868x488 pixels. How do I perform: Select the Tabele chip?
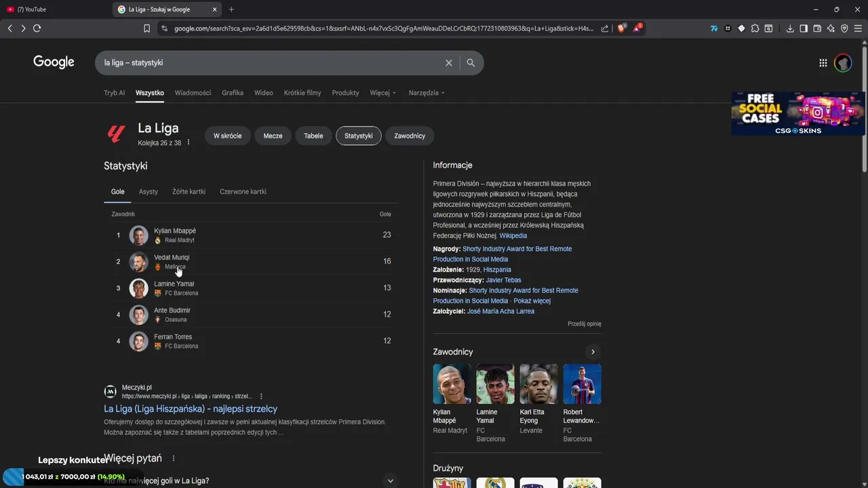click(x=313, y=136)
